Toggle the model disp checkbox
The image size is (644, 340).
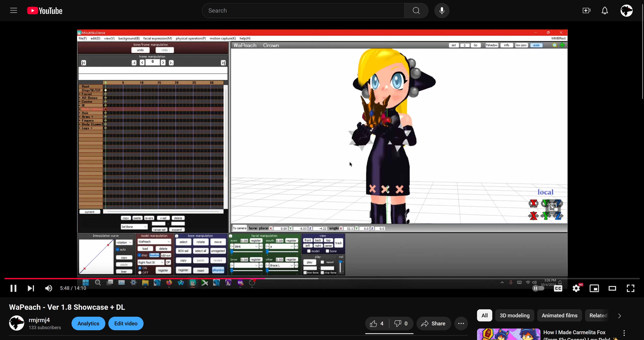click(139, 255)
